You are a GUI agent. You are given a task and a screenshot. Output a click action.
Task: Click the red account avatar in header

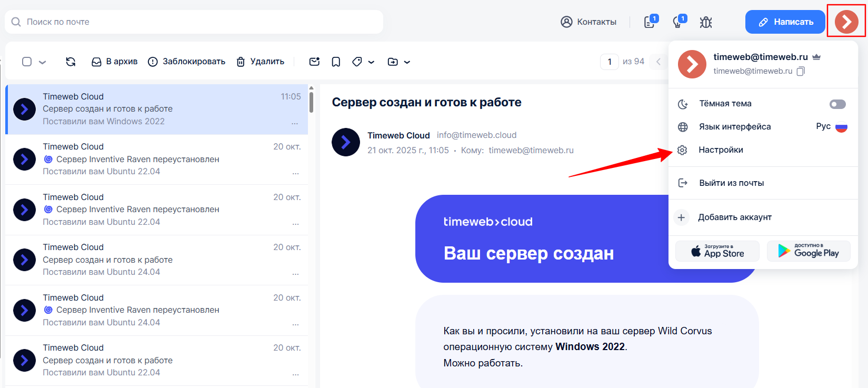click(846, 22)
